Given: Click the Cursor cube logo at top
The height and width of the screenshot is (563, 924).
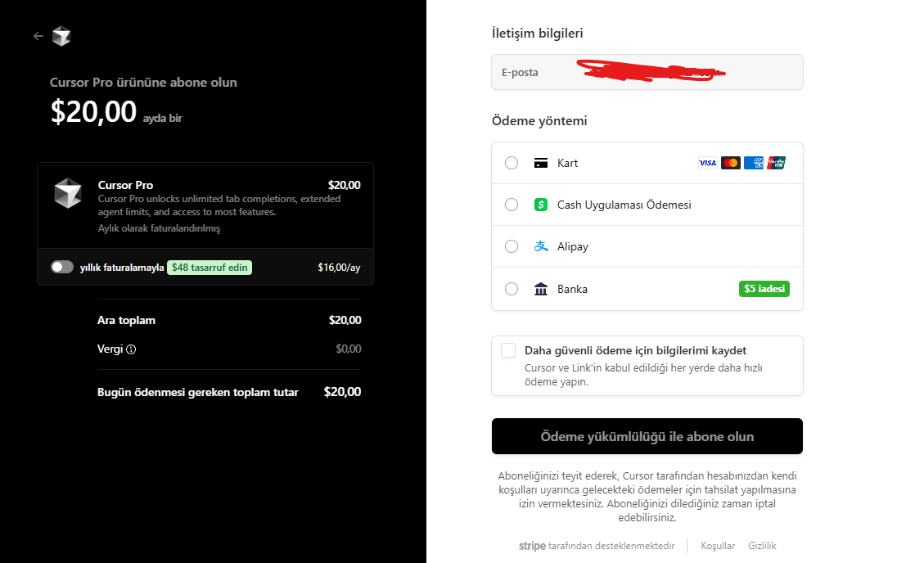Looking at the screenshot, I should (61, 37).
